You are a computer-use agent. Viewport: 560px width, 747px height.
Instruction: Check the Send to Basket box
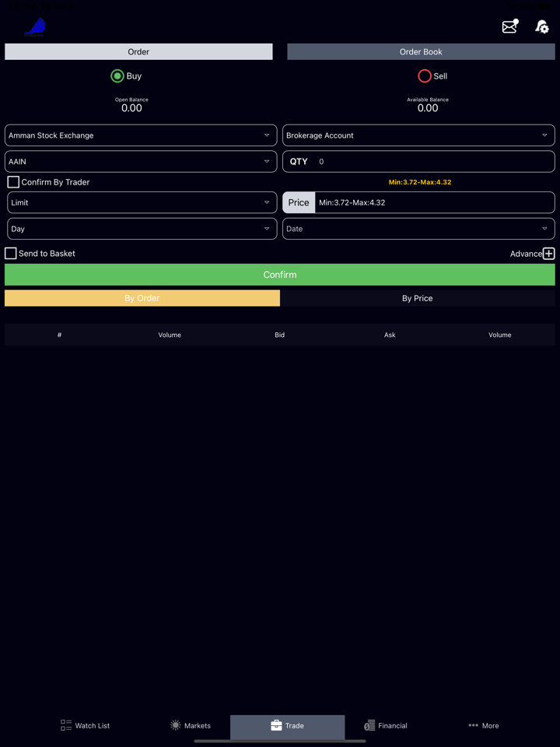click(x=11, y=254)
